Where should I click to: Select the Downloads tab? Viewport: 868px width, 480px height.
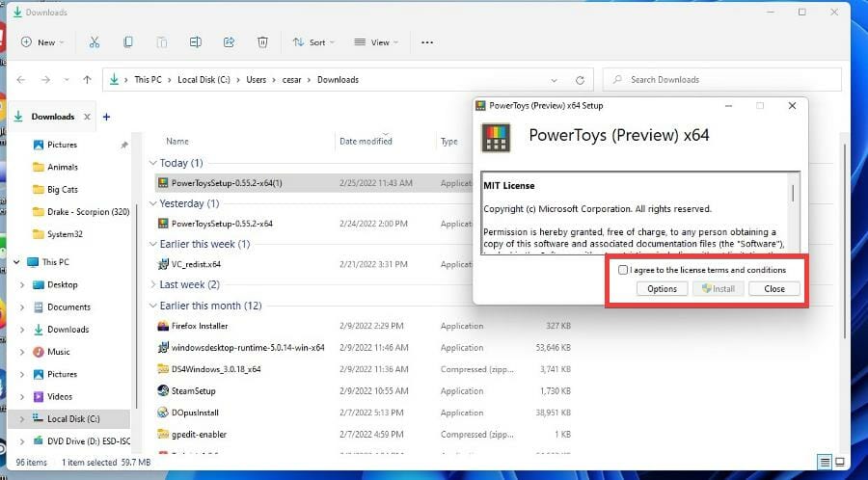[x=50, y=117]
